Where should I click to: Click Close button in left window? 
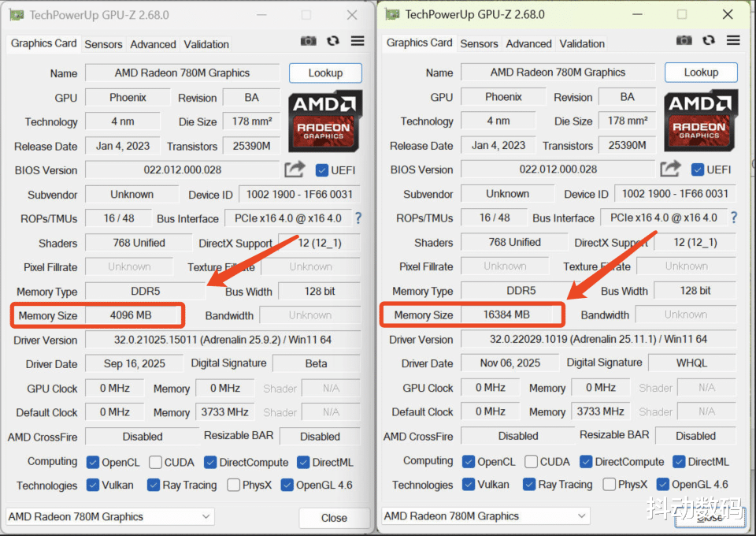[x=334, y=518]
